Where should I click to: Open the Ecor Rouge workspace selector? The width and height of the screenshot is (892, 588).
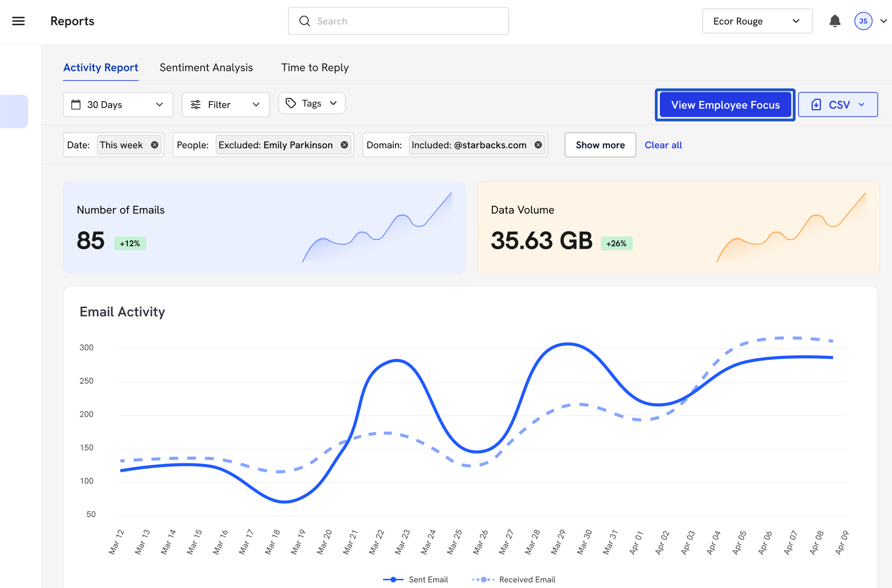757,21
